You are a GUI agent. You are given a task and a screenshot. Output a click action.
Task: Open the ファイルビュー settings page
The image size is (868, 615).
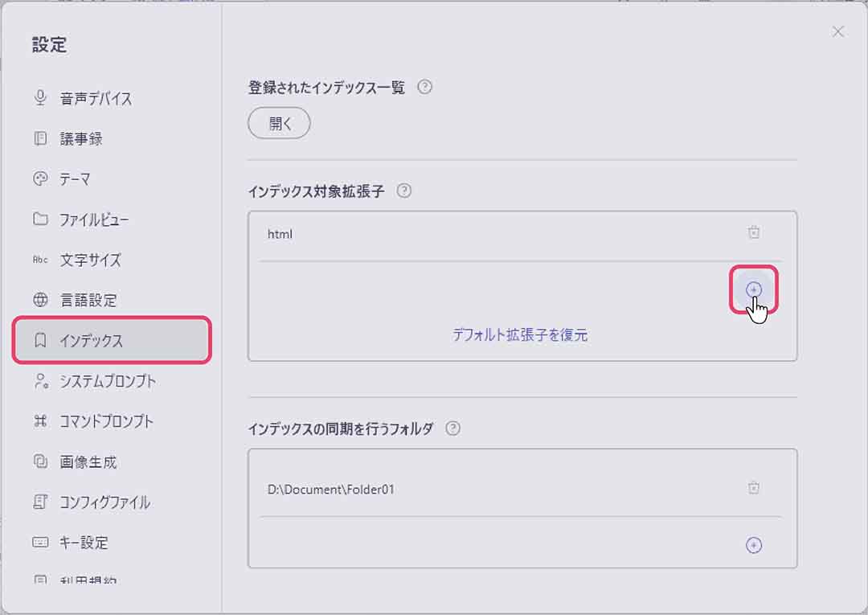[x=93, y=219]
